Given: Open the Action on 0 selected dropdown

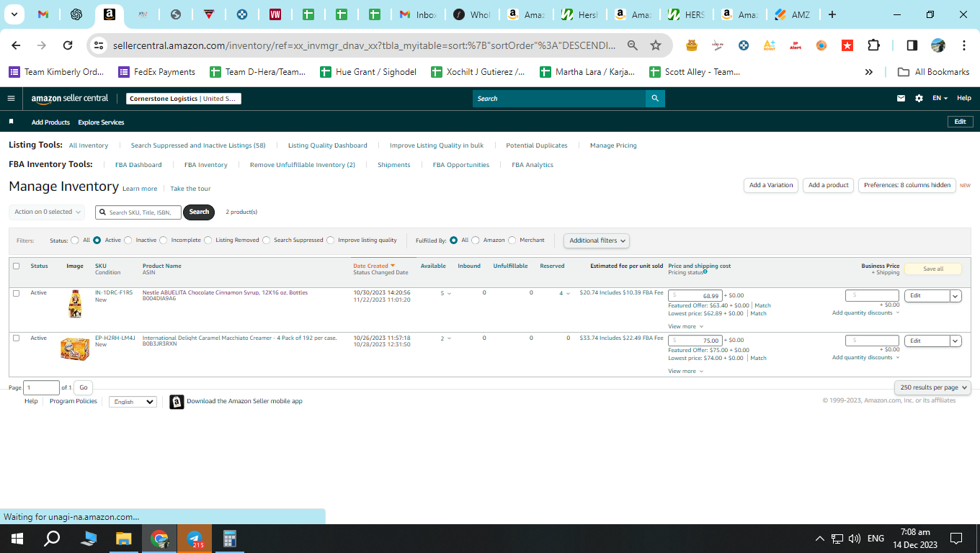Looking at the screenshot, I should 47,212.
